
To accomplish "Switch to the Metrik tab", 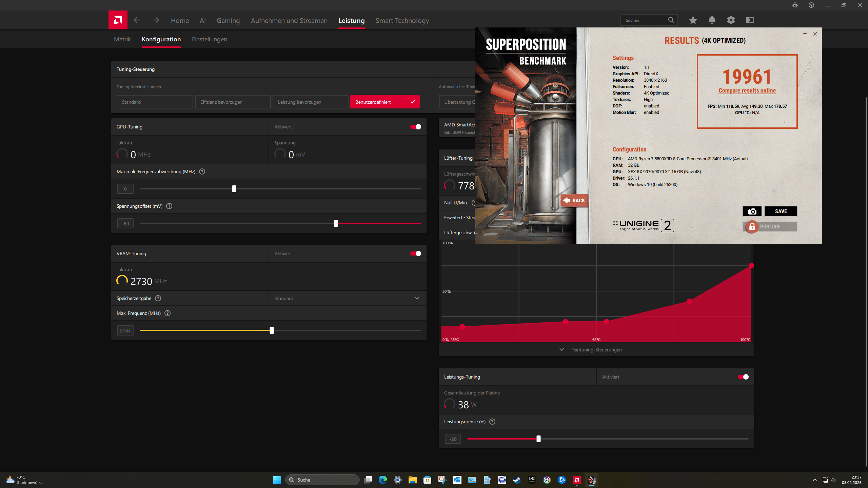I will tap(122, 39).
